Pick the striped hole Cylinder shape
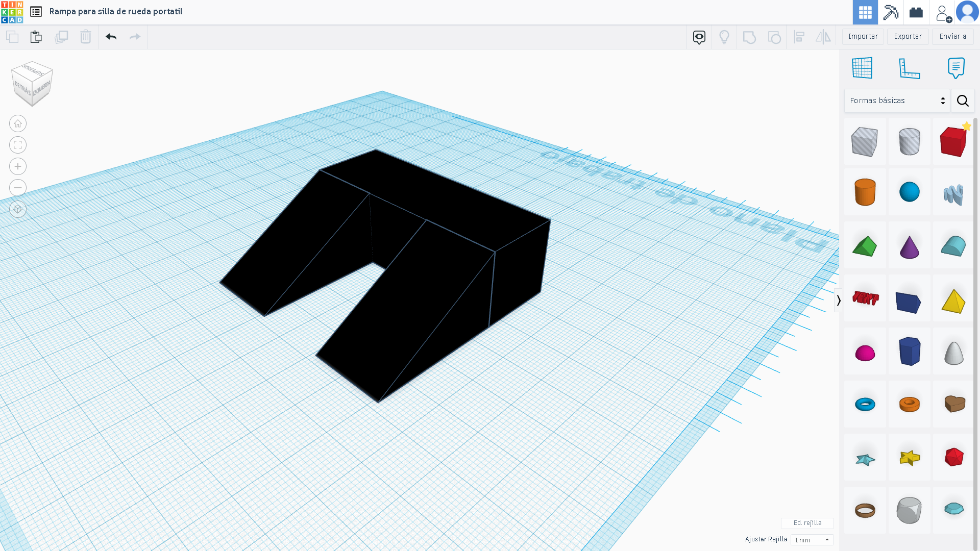Viewport: 980px width, 551px height. (909, 141)
